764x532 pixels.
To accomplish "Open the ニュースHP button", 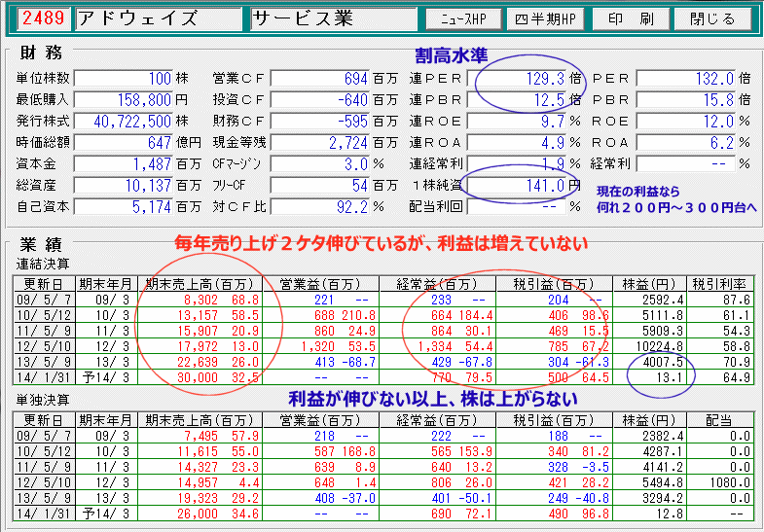I will tap(463, 19).
